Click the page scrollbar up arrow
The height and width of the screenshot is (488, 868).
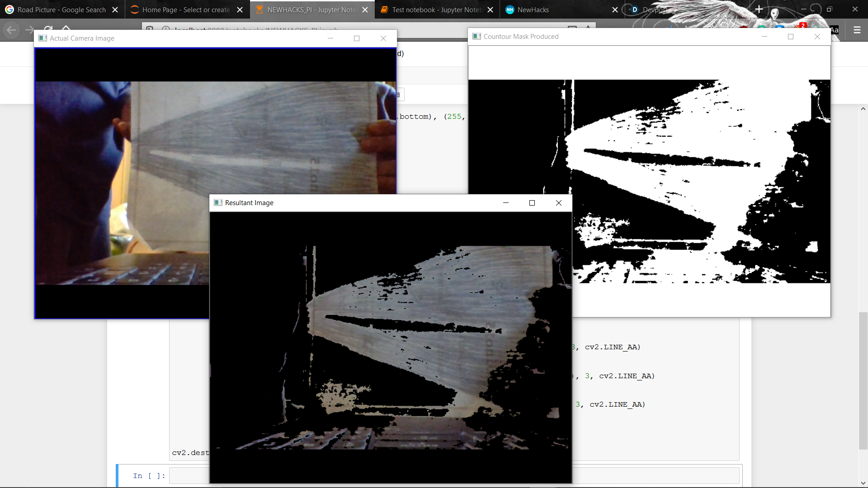coord(863,109)
